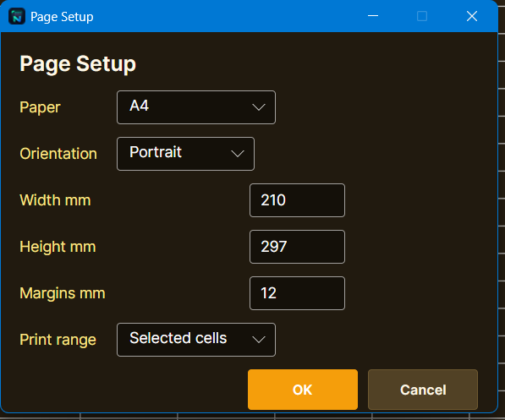505x420 pixels.
Task: Click the Height mm label
Action: (x=58, y=247)
